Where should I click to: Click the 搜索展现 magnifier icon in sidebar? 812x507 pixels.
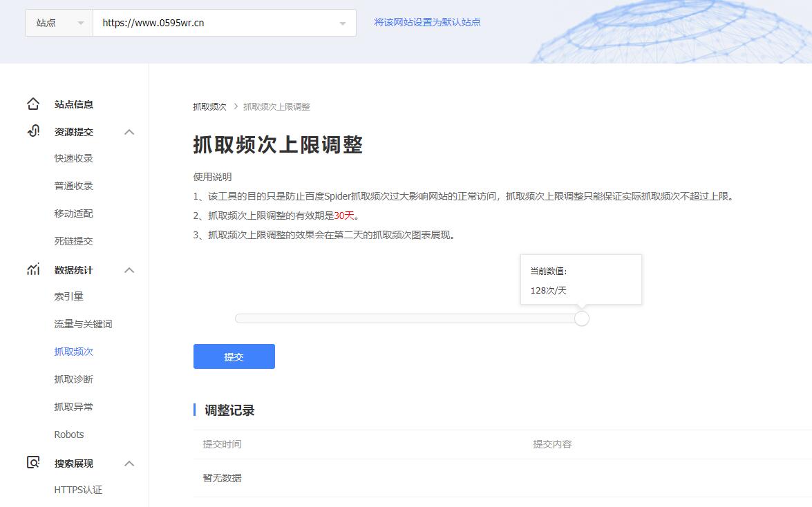pyautogui.click(x=33, y=463)
